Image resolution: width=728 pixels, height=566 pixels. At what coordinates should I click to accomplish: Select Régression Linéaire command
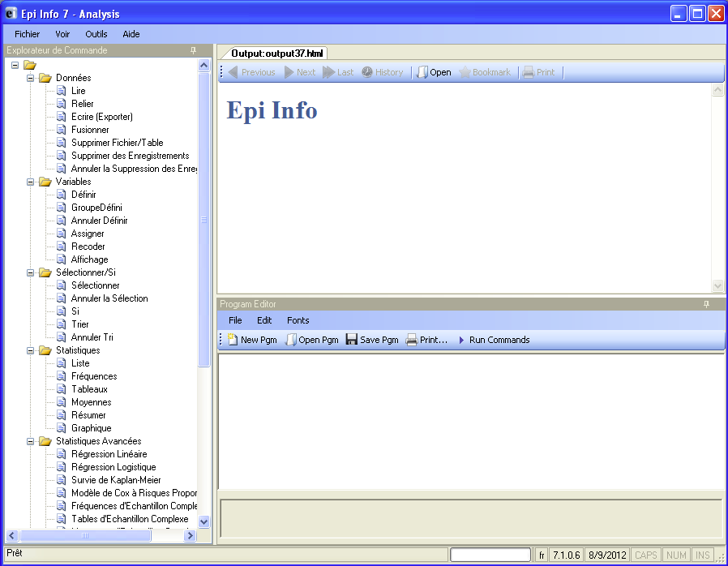click(109, 455)
